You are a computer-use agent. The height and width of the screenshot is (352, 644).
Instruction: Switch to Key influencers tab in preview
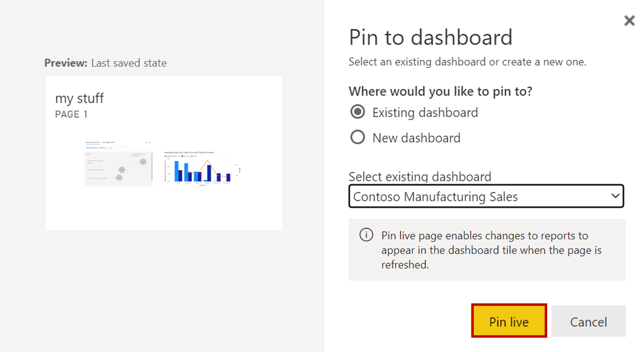click(x=93, y=142)
